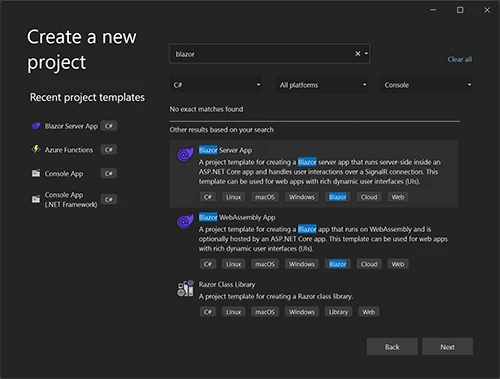
Task: Click the macOS tag under Razor Class Library
Action: point(265,312)
